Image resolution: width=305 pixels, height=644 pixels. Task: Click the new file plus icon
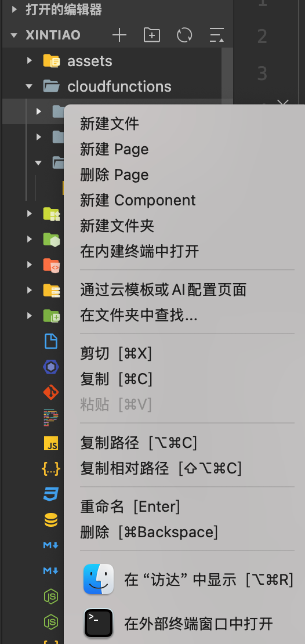coord(119,35)
